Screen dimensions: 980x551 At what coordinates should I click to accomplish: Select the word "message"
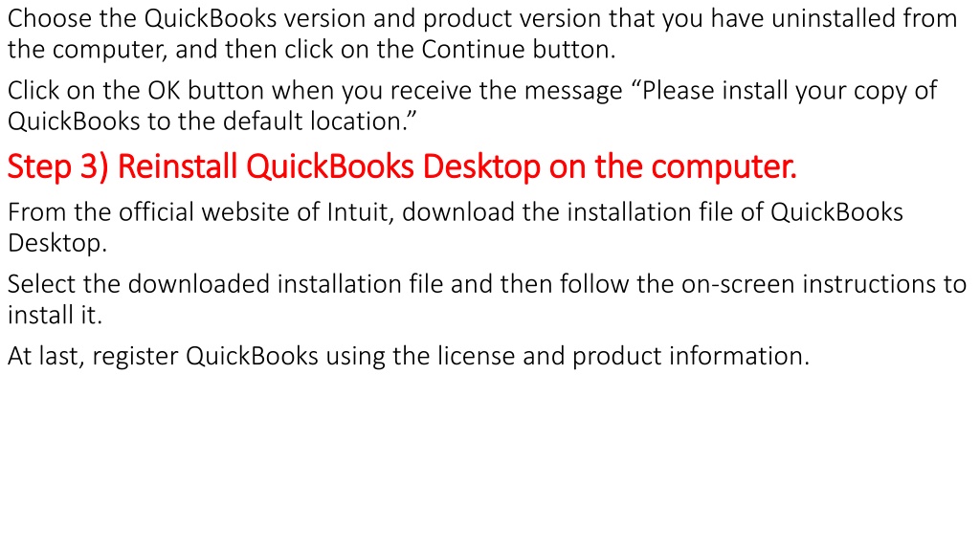coord(573,92)
